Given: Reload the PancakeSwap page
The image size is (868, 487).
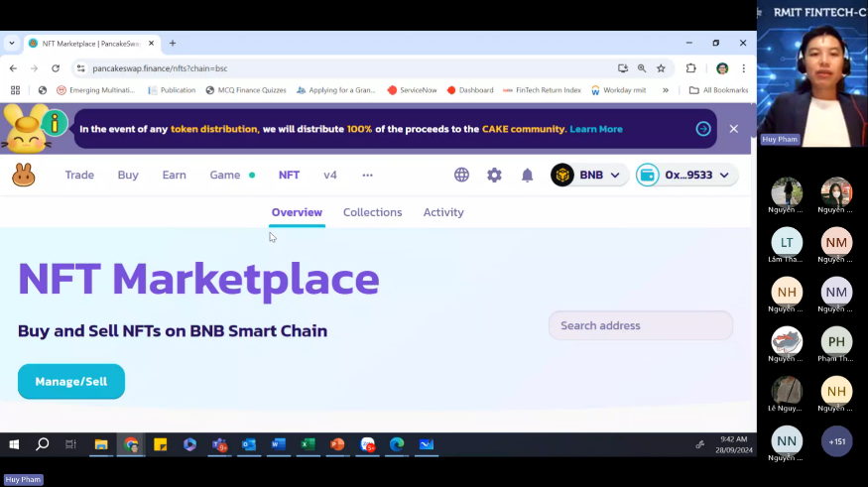Looking at the screenshot, I should 56,68.
